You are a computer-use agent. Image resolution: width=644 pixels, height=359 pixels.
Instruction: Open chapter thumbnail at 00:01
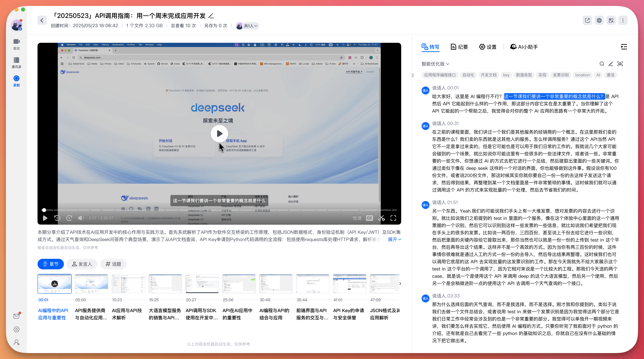coord(54,284)
